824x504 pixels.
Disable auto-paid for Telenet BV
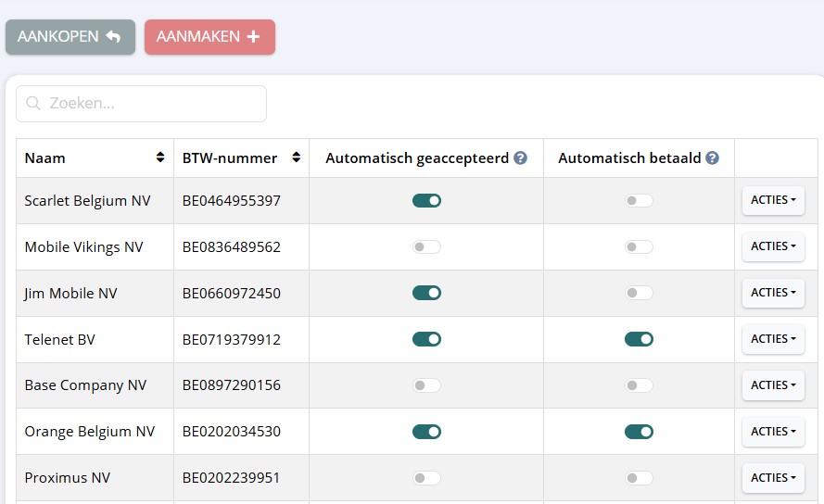click(639, 339)
